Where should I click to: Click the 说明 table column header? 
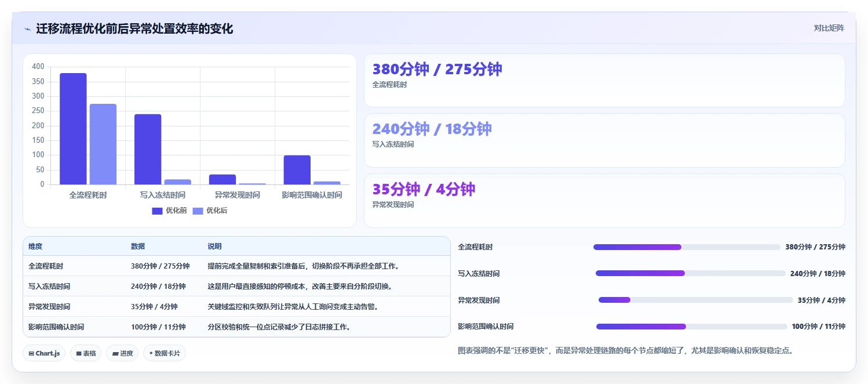pos(214,247)
